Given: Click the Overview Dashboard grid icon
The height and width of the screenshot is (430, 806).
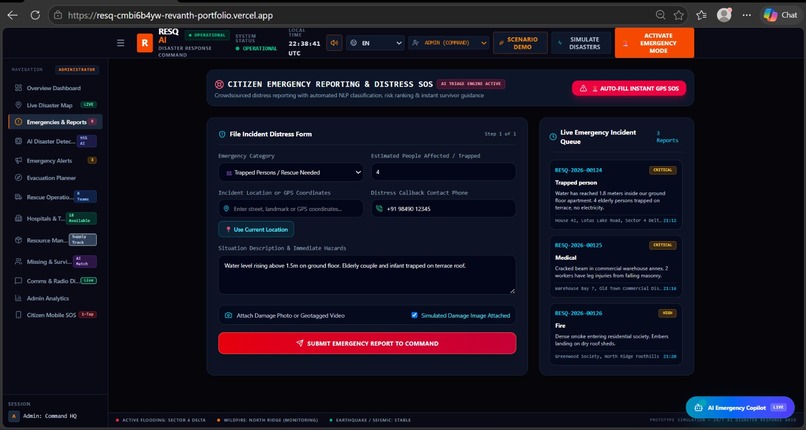Looking at the screenshot, I should click(19, 88).
